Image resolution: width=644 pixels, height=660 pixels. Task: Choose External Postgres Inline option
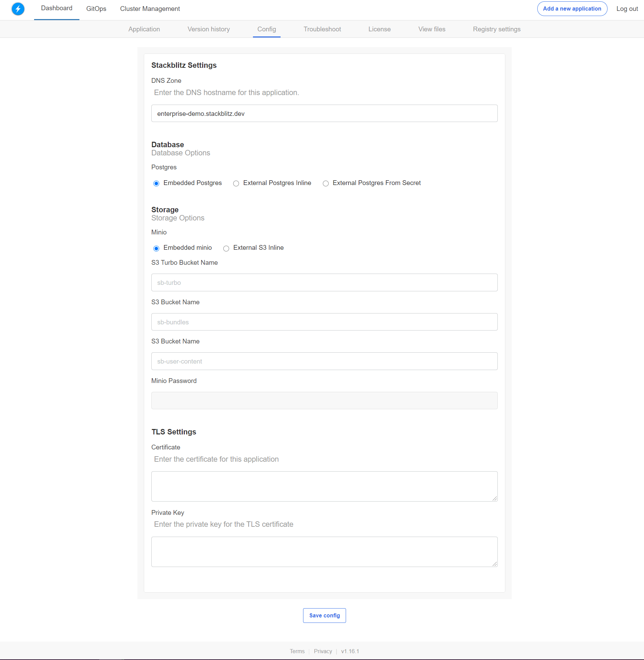(x=236, y=184)
